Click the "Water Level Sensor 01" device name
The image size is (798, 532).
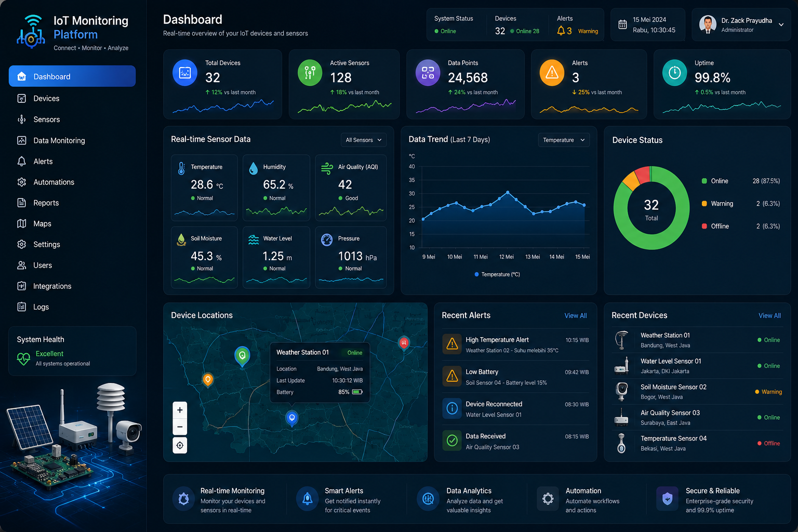671,361
